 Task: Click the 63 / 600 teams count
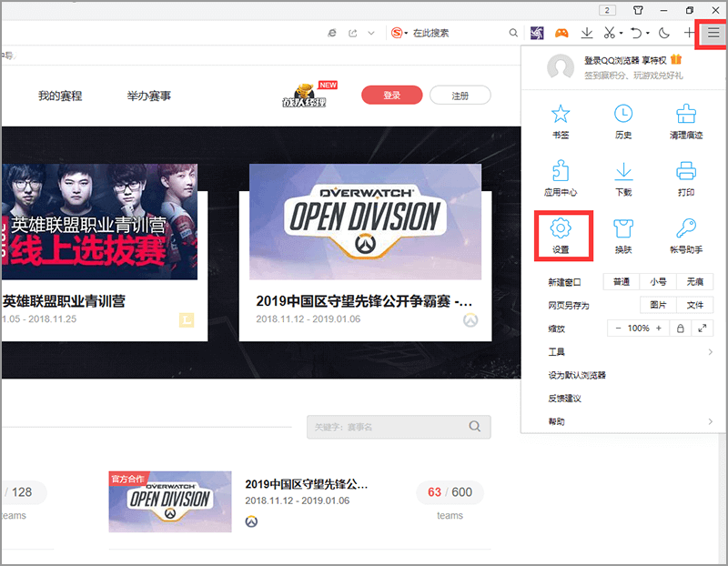point(450,492)
